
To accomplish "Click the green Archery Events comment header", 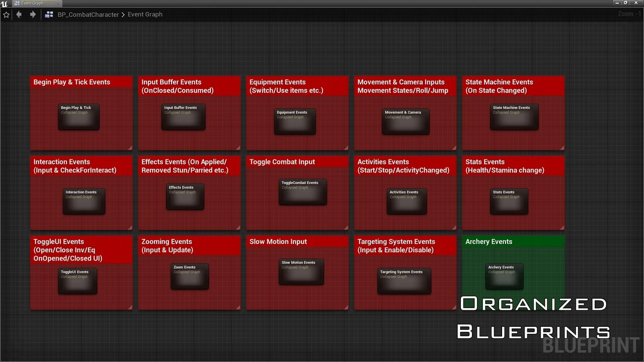I will pos(513,242).
